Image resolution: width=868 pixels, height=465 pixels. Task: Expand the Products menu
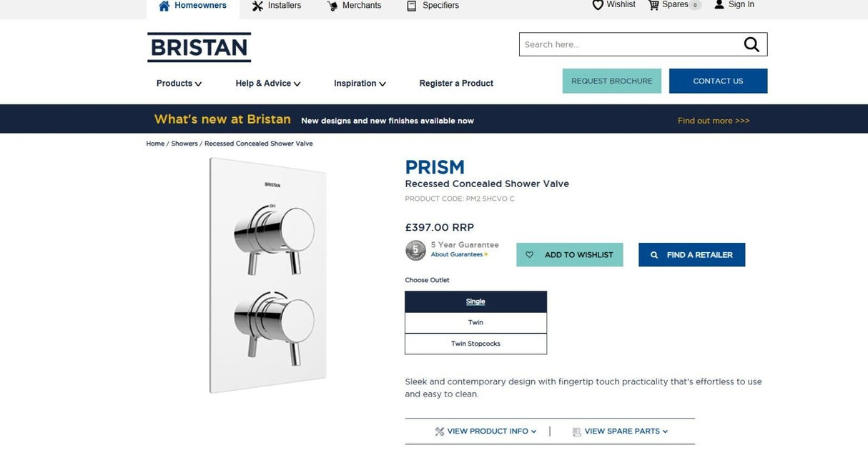[x=179, y=84]
